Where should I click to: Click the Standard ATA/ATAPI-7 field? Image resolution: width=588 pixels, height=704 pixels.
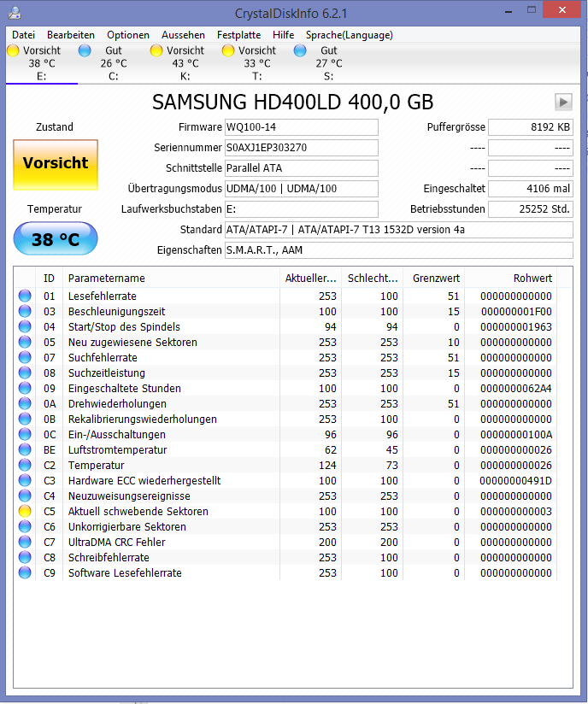coord(399,230)
